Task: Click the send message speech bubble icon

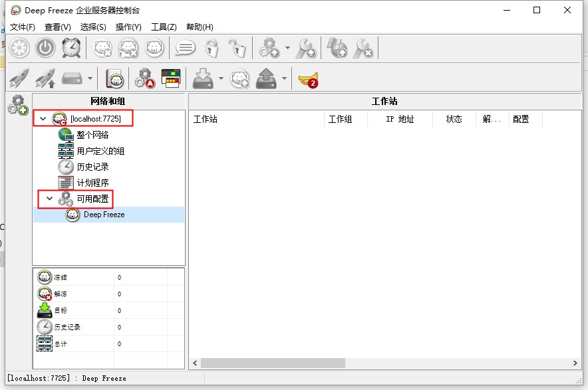Action: (x=185, y=48)
